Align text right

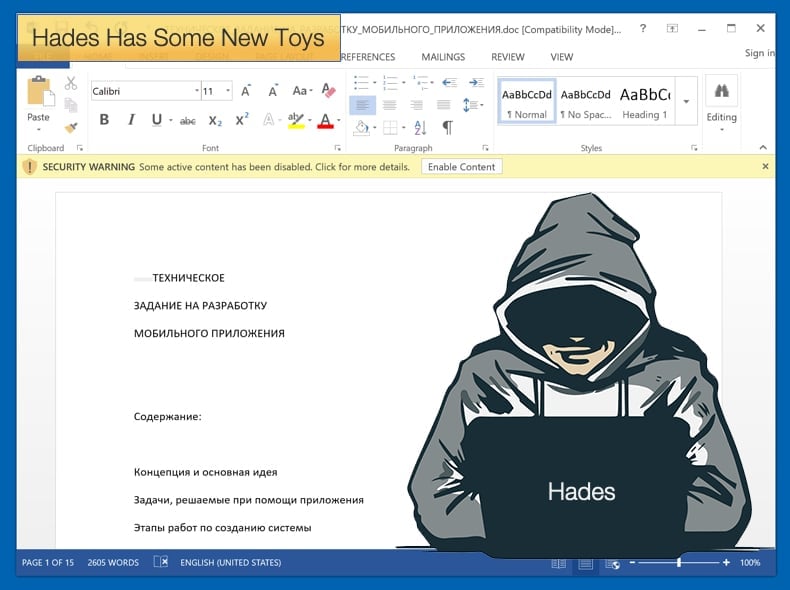416,105
